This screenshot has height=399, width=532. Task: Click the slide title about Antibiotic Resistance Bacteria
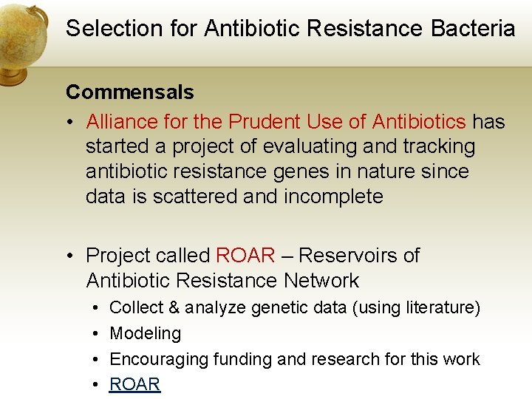click(290, 28)
